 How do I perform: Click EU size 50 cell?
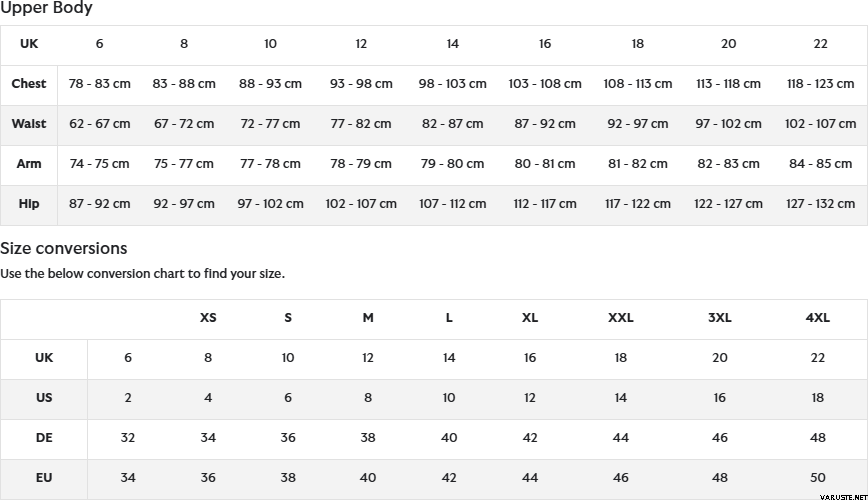point(818,478)
